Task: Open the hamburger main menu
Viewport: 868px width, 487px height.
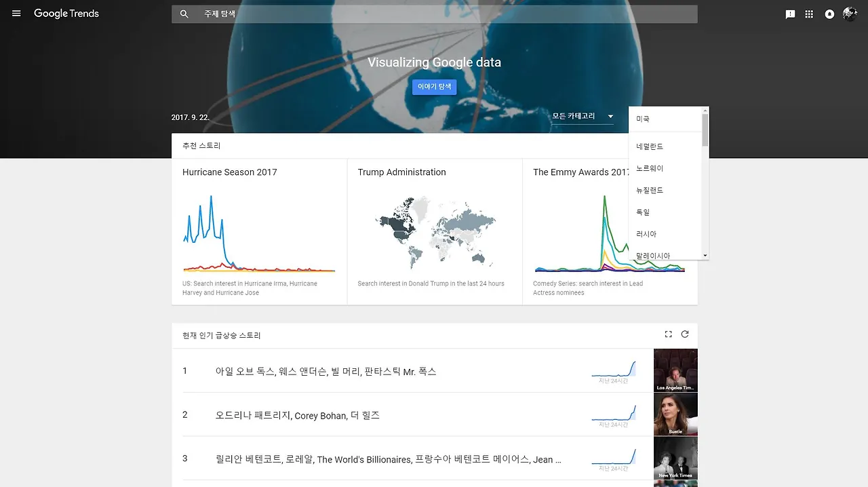Action: (x=16, y=14)
